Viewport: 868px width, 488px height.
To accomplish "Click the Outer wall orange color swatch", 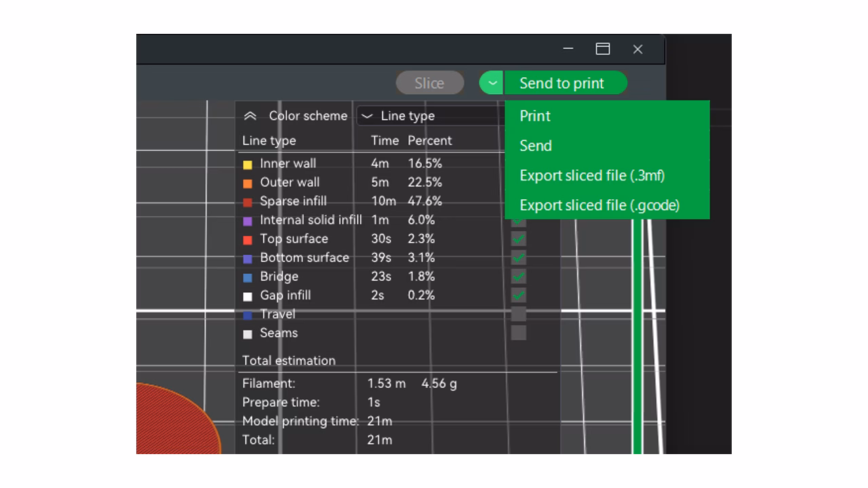I will (248, 183).
